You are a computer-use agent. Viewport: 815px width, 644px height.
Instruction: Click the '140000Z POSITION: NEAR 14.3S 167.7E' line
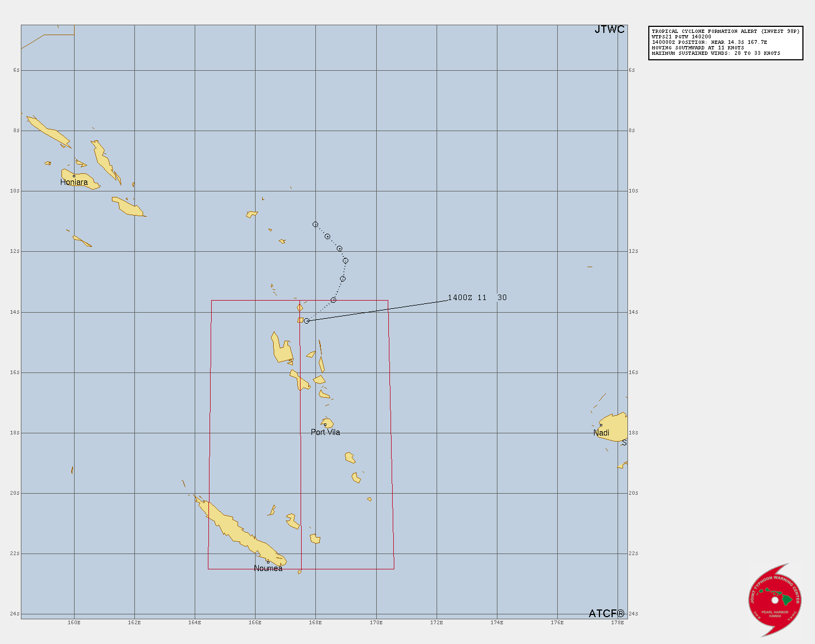(709, 42)
